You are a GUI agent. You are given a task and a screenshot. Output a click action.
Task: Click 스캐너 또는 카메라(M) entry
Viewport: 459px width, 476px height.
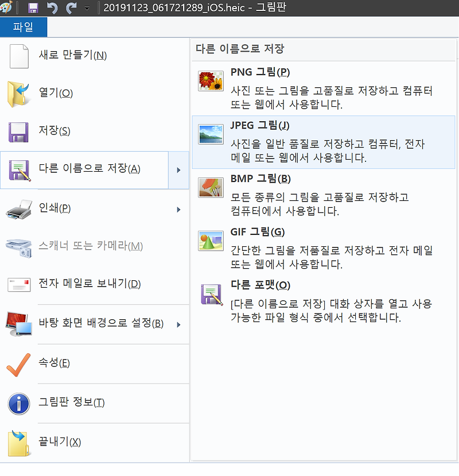coord(95,246)
